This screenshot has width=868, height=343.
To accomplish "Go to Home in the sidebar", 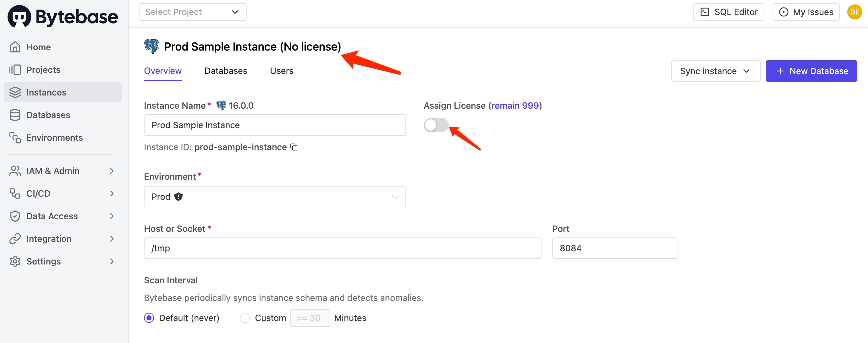I will pos(38,47).
